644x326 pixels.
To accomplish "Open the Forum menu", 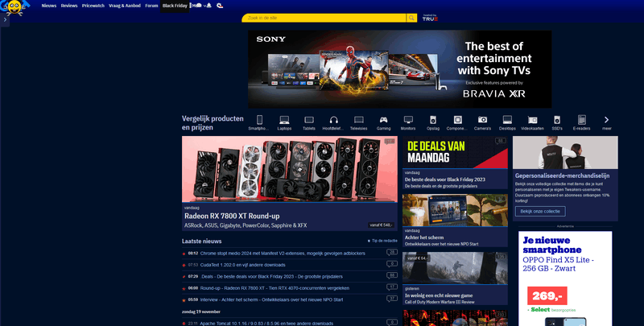I will coord(151,6).
